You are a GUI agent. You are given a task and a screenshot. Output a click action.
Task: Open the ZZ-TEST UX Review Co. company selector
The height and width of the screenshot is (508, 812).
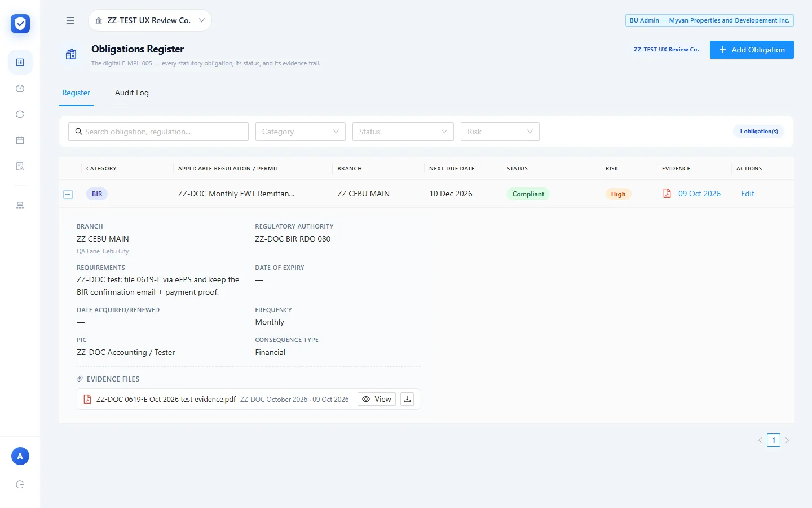click(x=150, y=20)
